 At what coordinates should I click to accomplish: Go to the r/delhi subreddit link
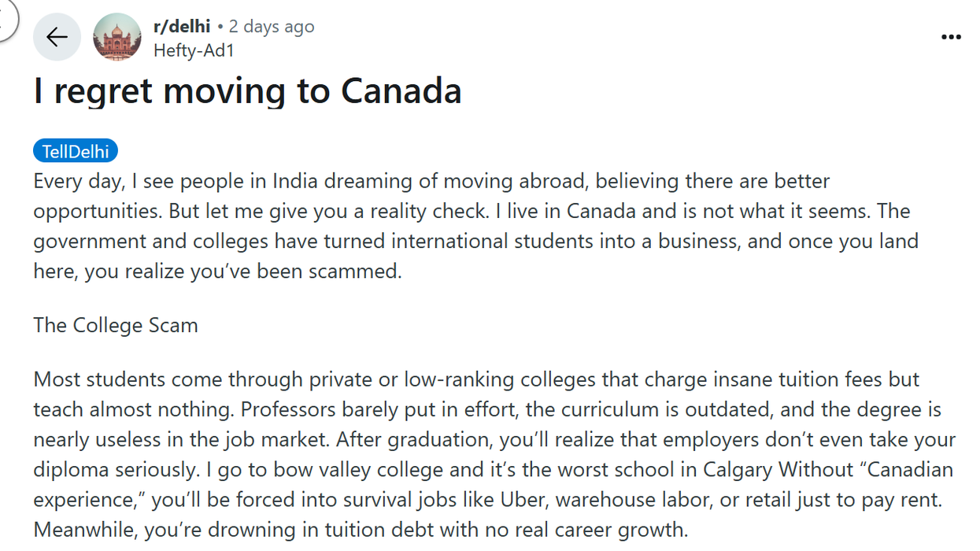(182, 26)
